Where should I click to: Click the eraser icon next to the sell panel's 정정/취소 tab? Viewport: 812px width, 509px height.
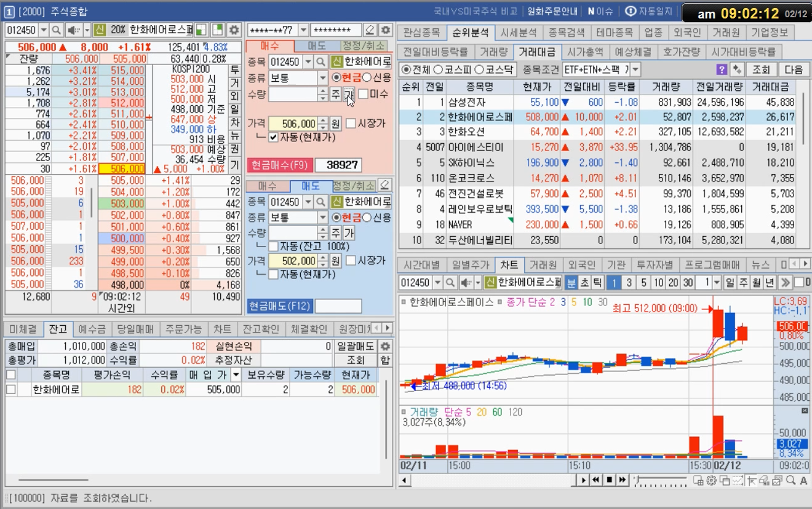(x=384, y=185)
